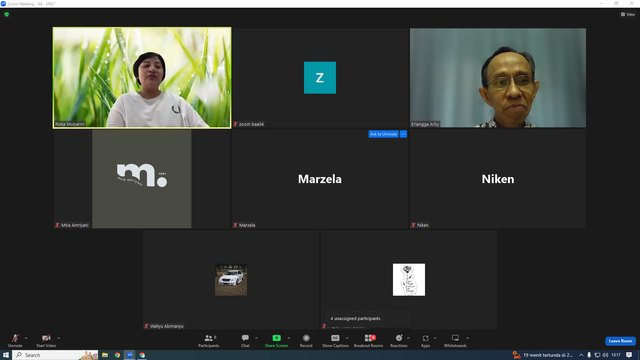Expand Whiteboards options arrow

coord(468,338)
